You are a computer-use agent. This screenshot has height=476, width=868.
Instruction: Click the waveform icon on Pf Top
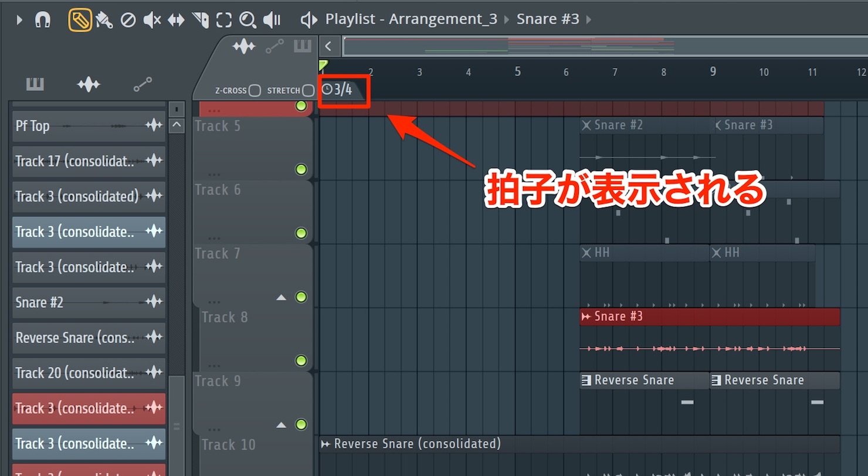(154, 125)
